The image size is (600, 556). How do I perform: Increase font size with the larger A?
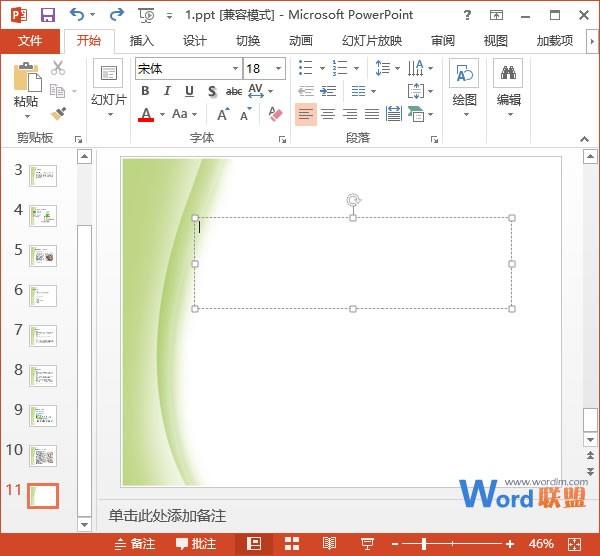pyautogui.click(x=223, y=114)
